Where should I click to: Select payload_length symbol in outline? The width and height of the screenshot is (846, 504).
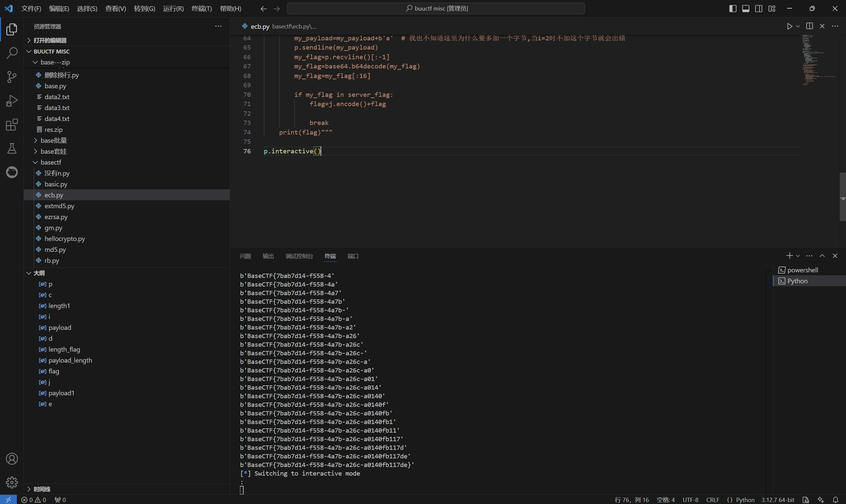pyautogui.click(x=127, y=360)
